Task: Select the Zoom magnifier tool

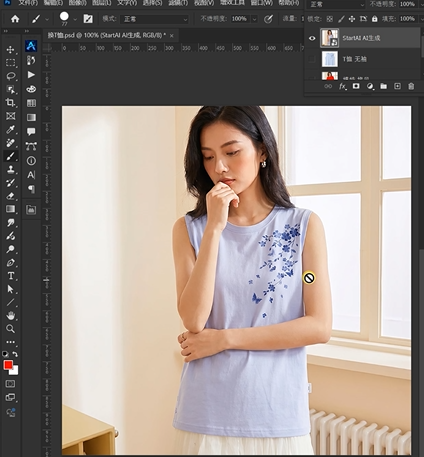Action: [x=10, y=329]
